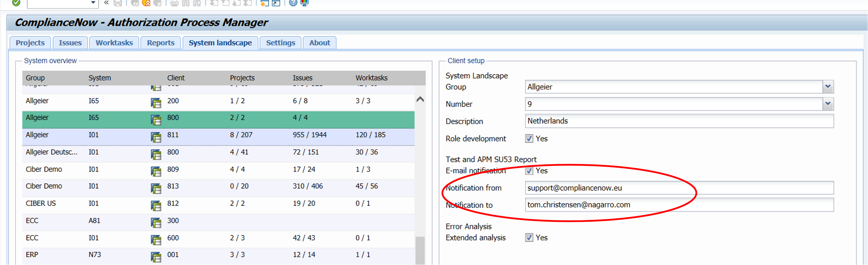Screen dimensions: 868x265
Task: Click the client icon for I65 client 800
Action: coord(156,120)
